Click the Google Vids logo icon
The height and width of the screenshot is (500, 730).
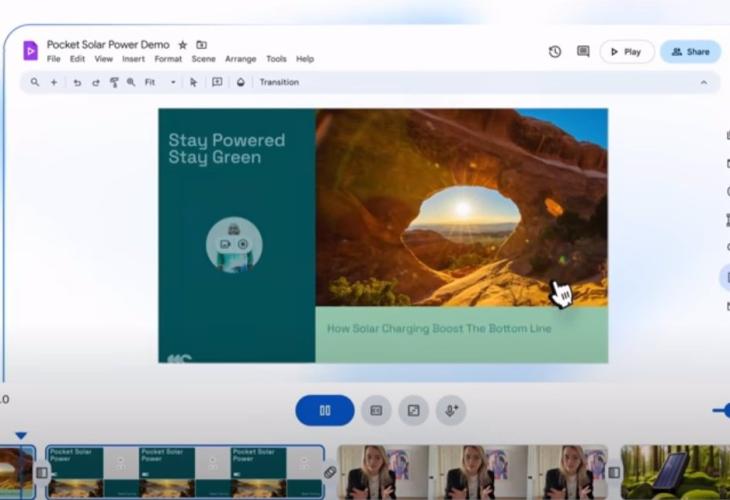pos(30,51)
